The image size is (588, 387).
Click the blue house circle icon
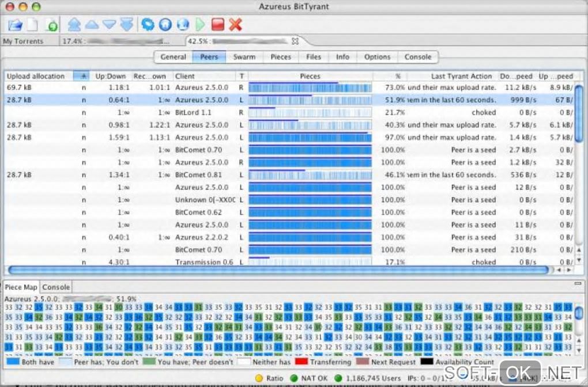[165, 25]
